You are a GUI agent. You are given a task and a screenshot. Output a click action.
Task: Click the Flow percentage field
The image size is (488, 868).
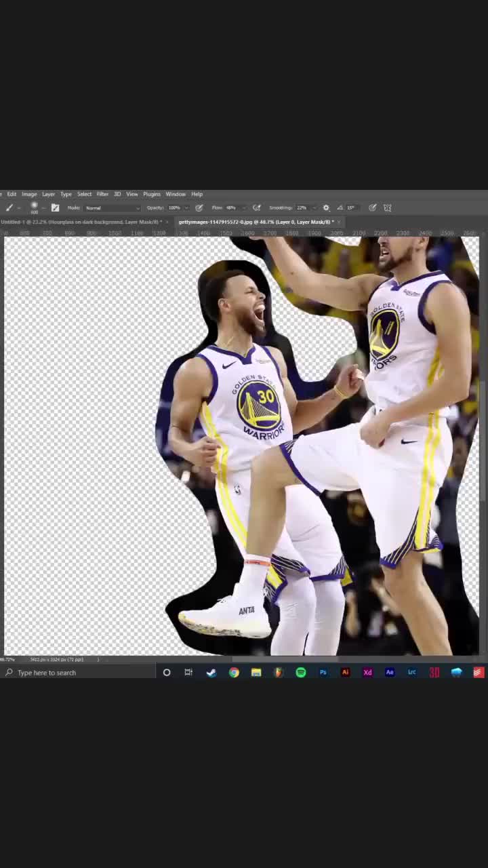tap(231, 208)
